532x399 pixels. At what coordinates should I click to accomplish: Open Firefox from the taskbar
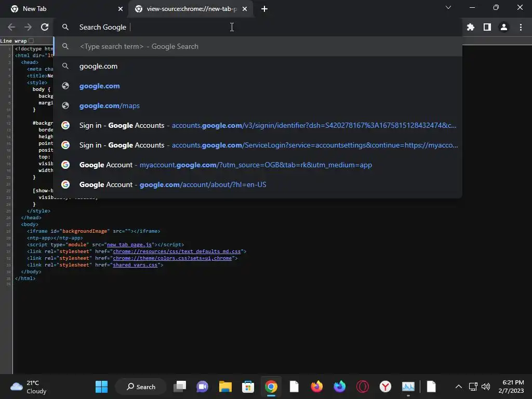(x=317, y=387)
